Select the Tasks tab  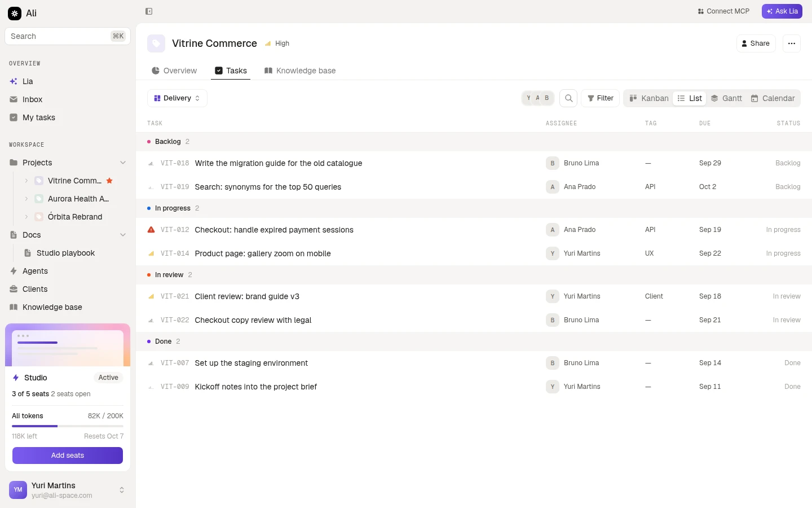point(231,71)
